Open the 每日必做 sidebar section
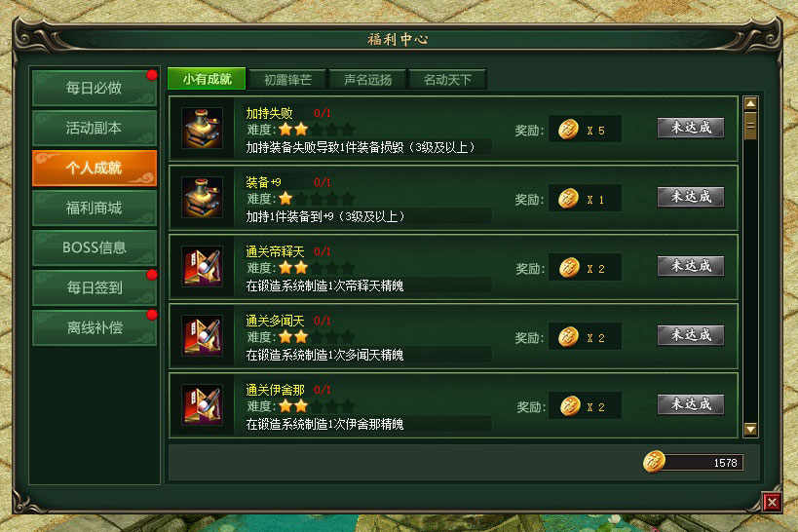 (x=95, y=88)
